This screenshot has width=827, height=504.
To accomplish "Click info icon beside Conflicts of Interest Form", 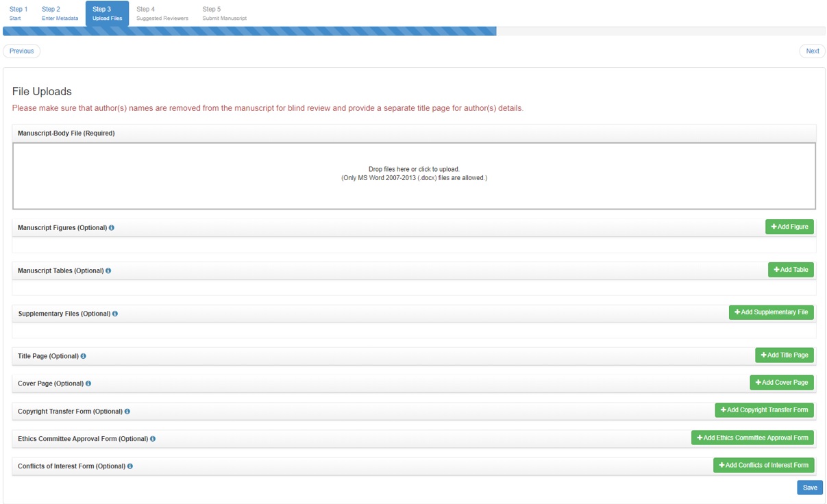I will pyautogui.click(x=130, y=466).
